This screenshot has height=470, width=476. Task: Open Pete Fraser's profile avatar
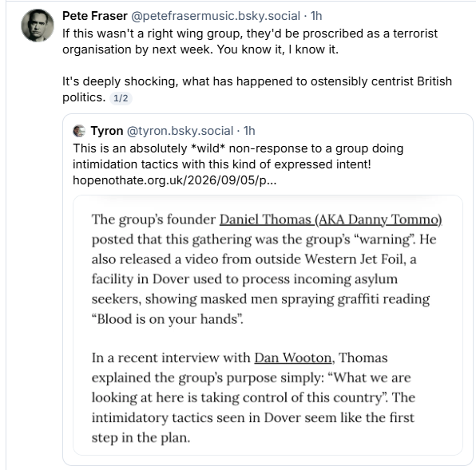click(x=38, y=26)
